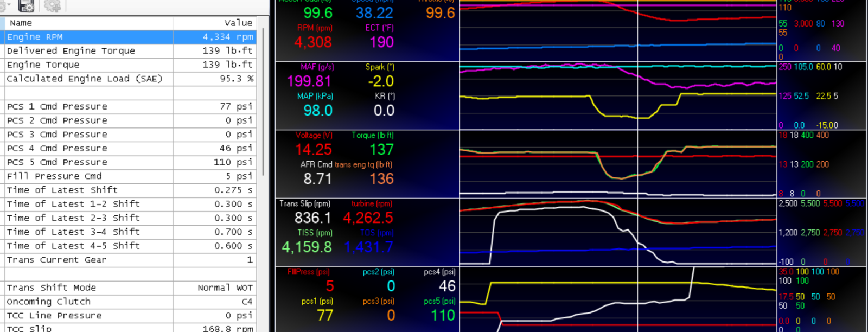The image size is (868, 332).
Task: Click the Normal WOT value cell
Action: coord(214,288)
